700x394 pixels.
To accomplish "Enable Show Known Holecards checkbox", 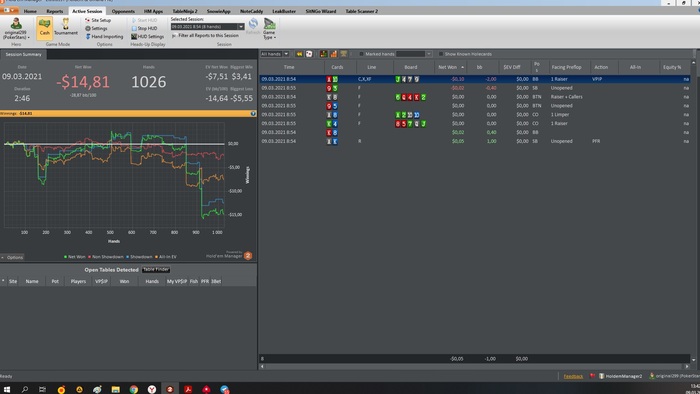I will 441,54.
